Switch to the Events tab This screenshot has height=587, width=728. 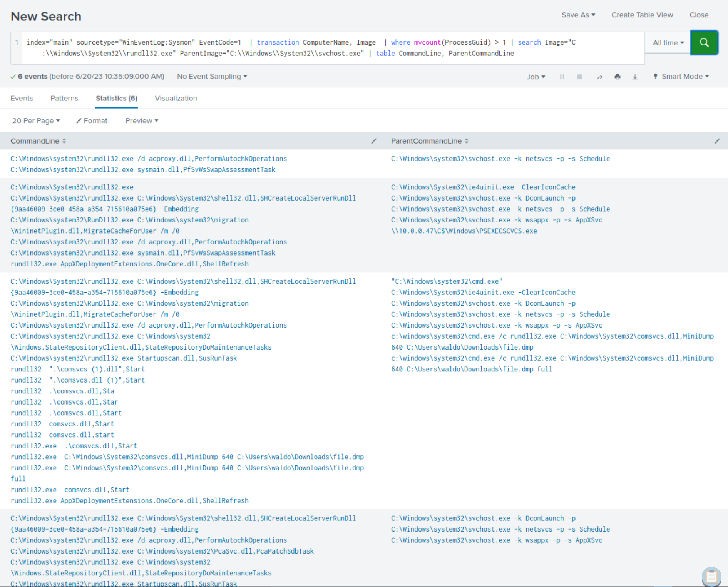point(22,98)
